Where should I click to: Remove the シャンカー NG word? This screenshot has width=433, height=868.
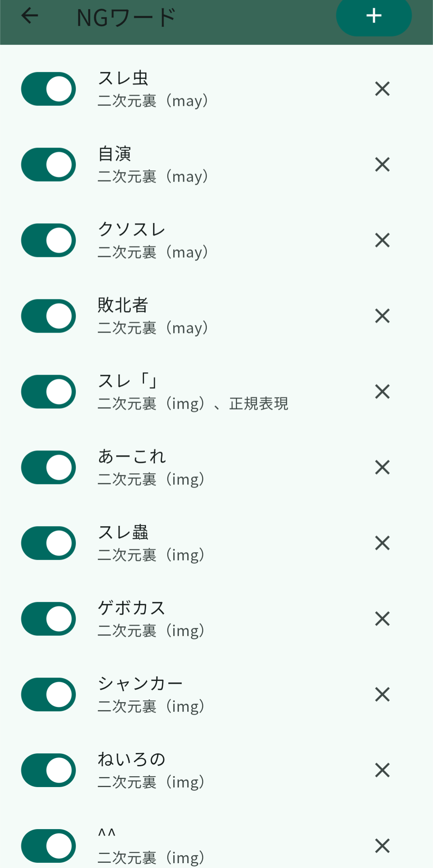(382, 694)
